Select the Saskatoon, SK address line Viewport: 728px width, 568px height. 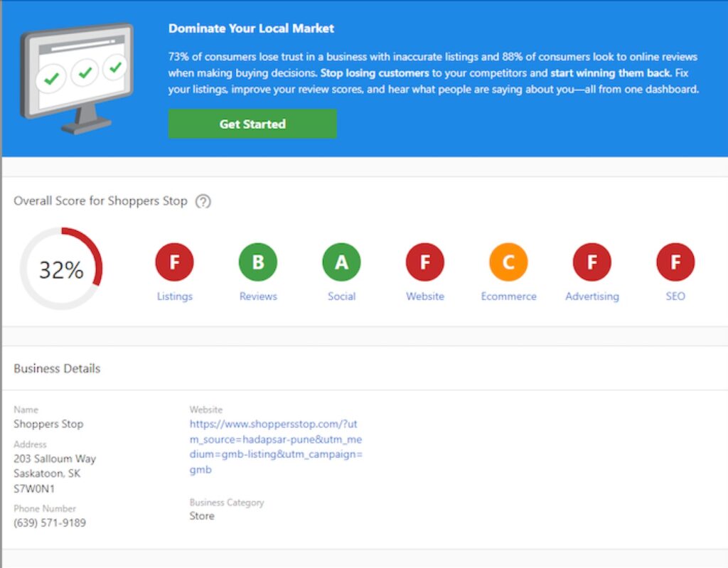click(x=47, y=473)
